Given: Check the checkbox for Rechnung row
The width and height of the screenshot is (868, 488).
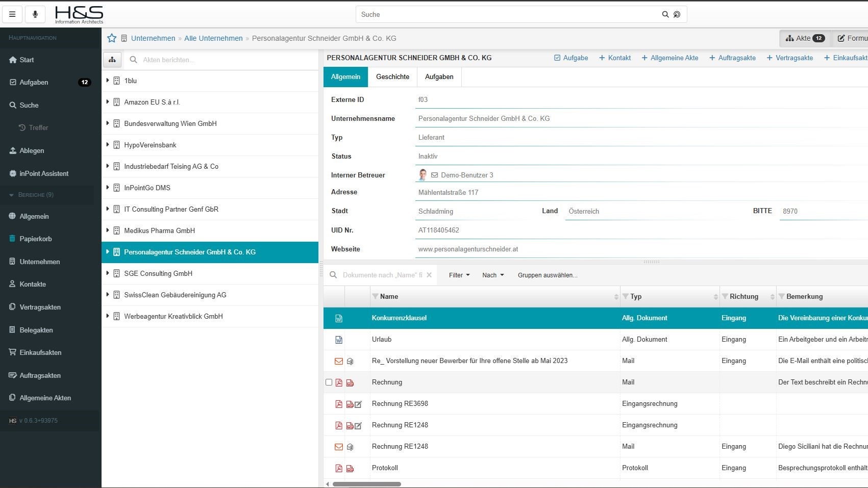Looking at the screenshot, I should pyautogui.click(x=329, y=382).
